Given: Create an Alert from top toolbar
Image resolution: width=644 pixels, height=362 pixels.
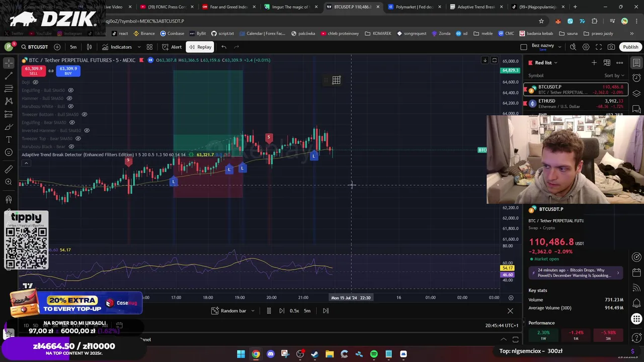Looking at the screenshot, I should coord(172,47).
